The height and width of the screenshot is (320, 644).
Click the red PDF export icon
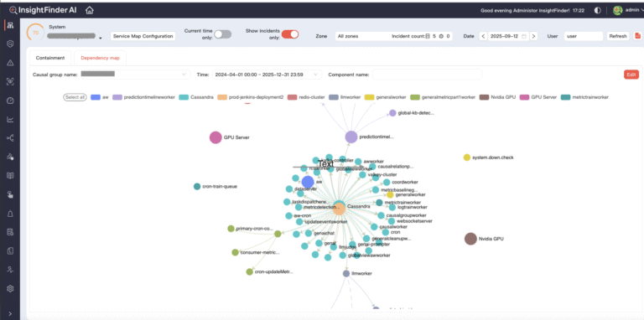pos(638,36)
